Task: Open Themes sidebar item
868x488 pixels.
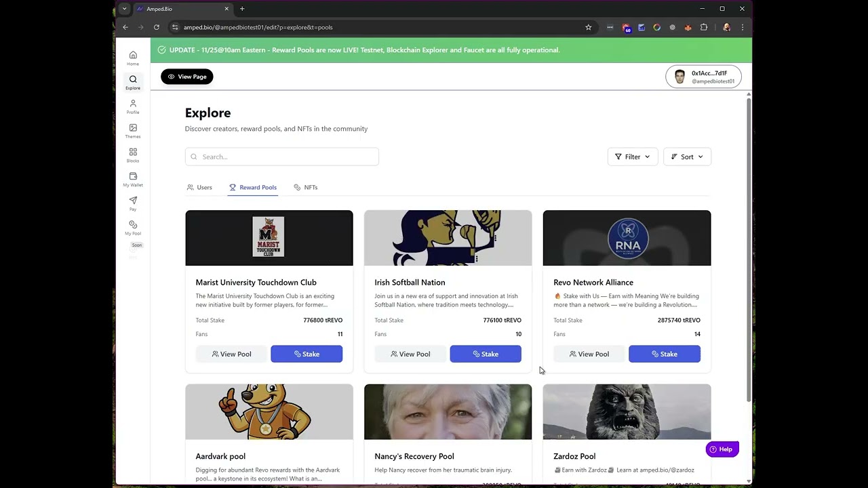Action: [x=133, y=131]
